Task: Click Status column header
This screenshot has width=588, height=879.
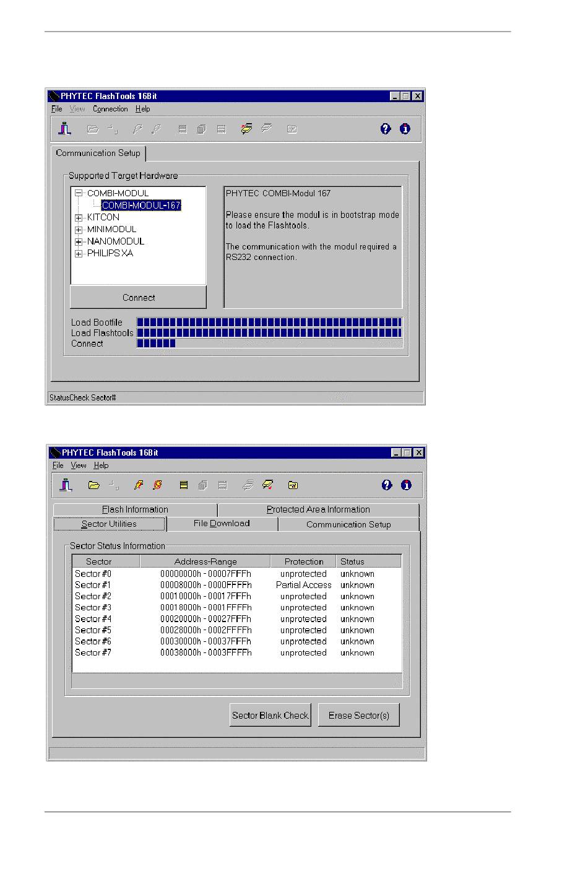Action: (369, 561)
